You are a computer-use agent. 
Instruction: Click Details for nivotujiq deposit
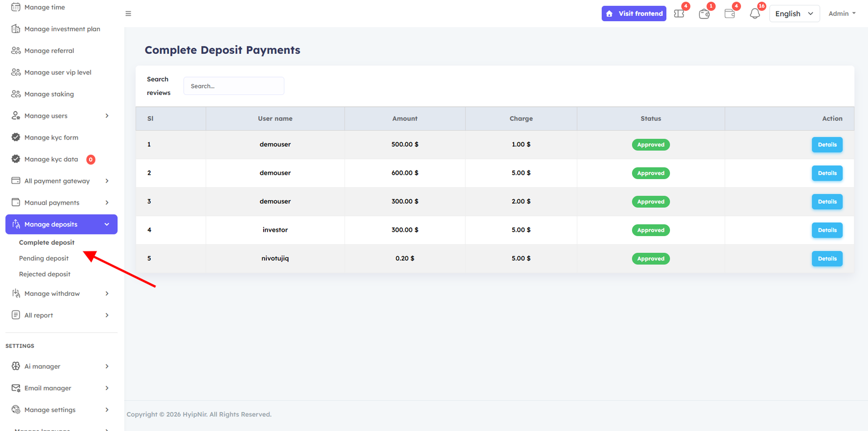827,259
